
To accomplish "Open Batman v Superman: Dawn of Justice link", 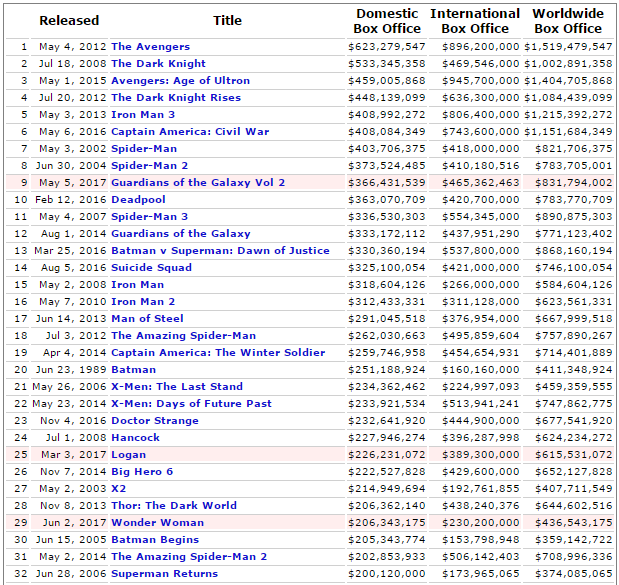I will click(x=220, y=250).
